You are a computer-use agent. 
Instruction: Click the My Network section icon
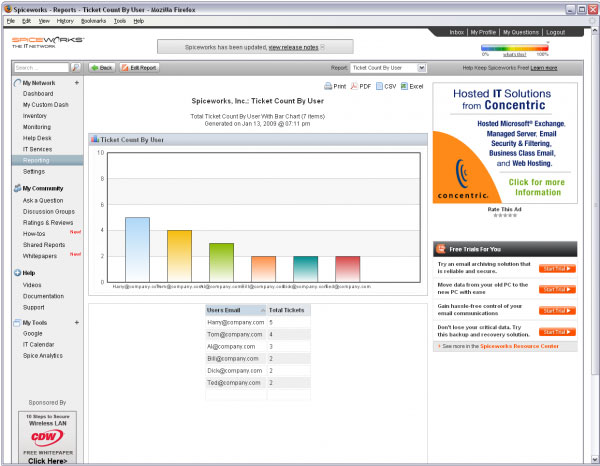17,83
